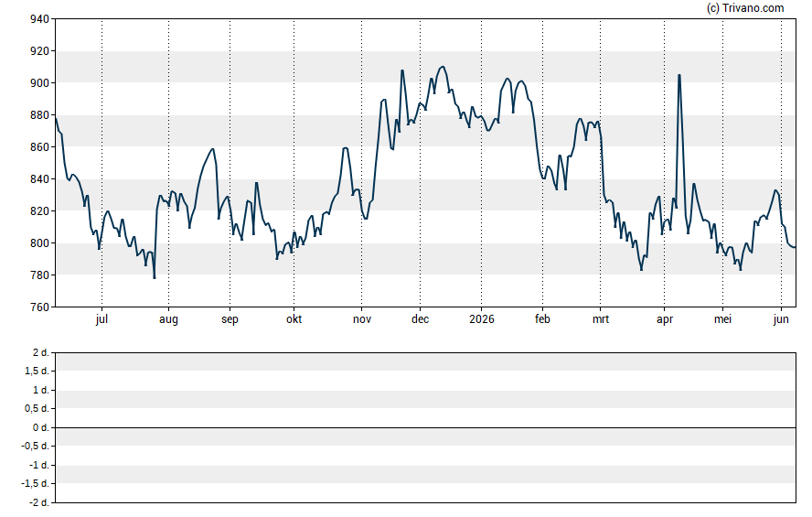Click the 840 price axis value
The height and width of the screenshot is (517, 812).
pyautogui.click(x=39, y=179)
